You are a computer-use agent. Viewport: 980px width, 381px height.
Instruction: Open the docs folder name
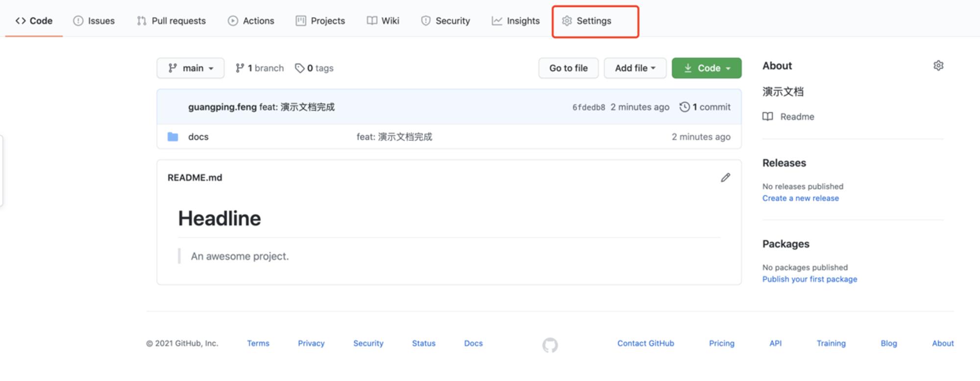pos(198,137)
